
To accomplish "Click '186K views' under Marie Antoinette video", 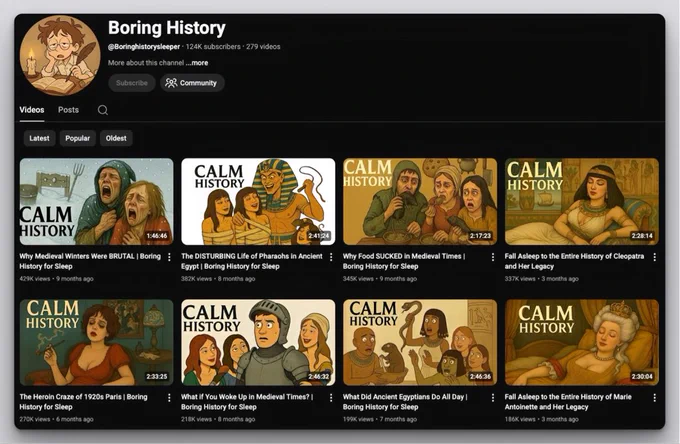I will [x=520, y=419].
